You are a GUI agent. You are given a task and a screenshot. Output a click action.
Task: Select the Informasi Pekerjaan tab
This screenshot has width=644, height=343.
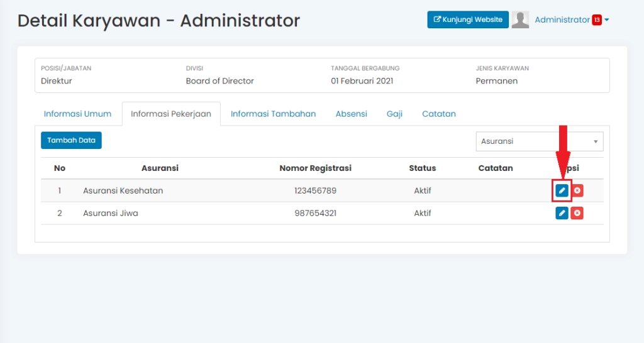coord(171,114)
